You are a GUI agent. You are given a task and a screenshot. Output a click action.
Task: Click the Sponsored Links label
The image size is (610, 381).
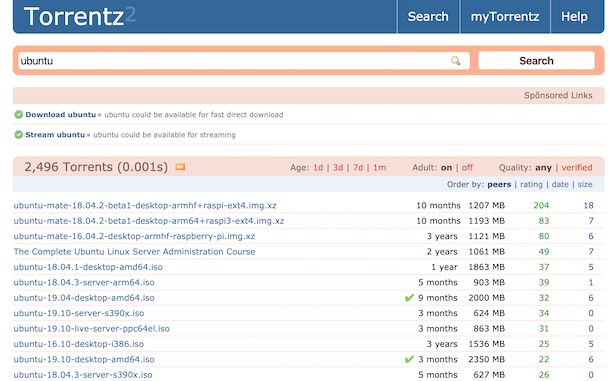click(x=558, y=95)
